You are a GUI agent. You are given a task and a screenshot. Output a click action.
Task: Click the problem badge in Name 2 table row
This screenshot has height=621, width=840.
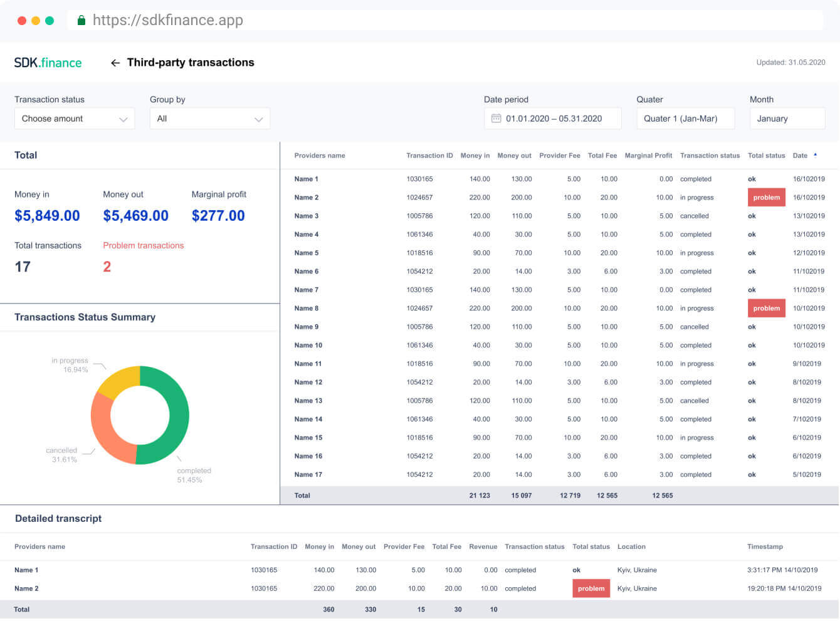click(x=767, y=198)
